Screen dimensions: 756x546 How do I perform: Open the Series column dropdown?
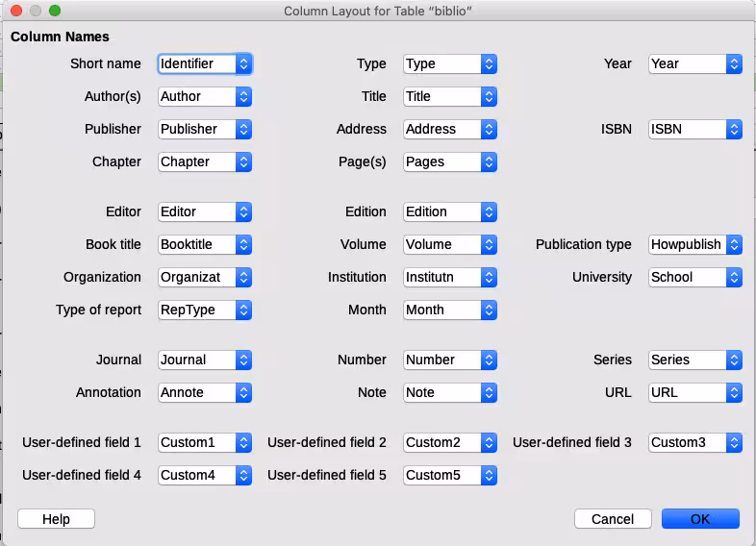(x=694, y=360)
